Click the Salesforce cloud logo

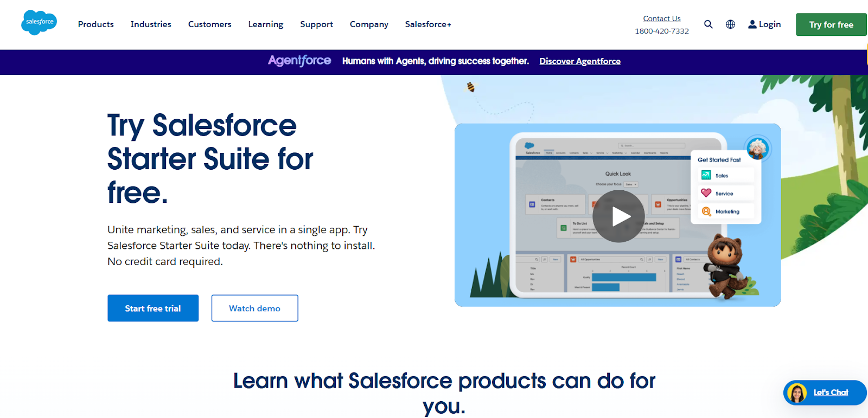click(39, 22)
